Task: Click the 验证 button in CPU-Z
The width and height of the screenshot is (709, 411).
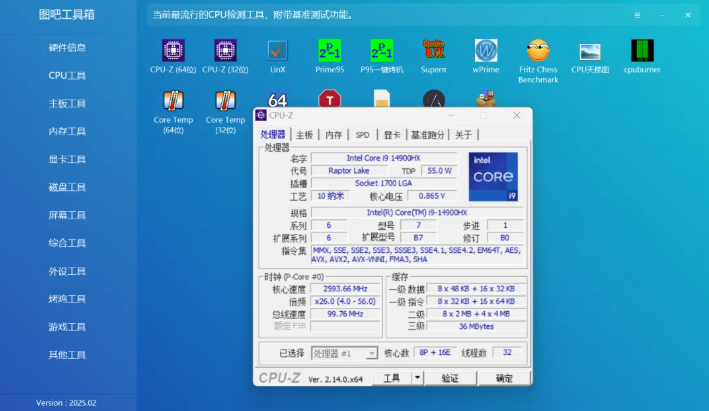Action: pos(450,378)
